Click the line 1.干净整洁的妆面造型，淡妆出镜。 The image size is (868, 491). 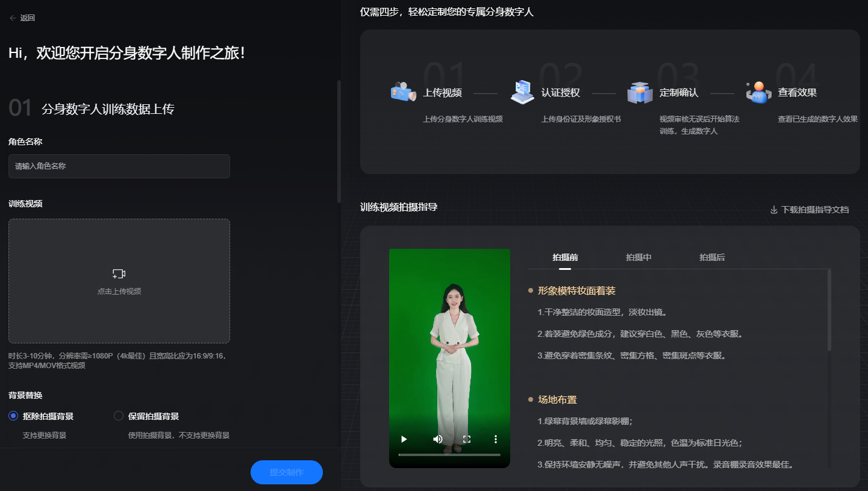point(603,312)
